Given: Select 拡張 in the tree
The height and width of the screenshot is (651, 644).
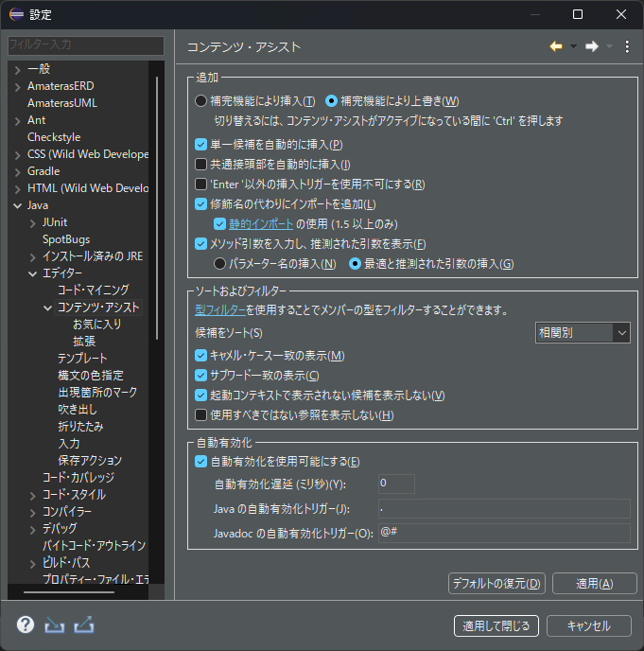Looking at the screenshot, I should (84, 341).
